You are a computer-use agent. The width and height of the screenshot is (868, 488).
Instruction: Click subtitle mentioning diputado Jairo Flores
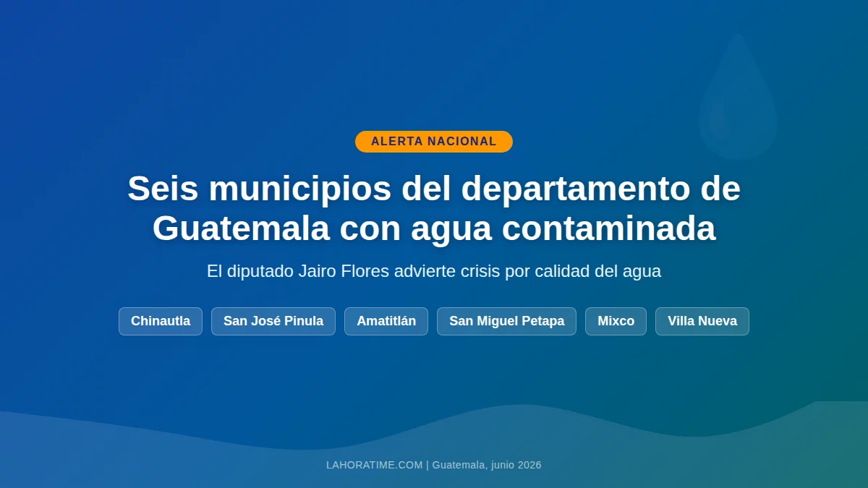[x=434, y=272]
